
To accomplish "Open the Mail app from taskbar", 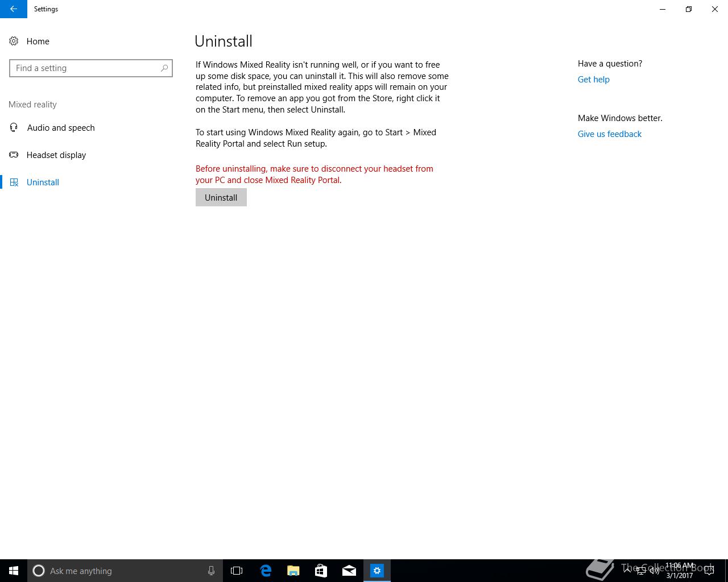I will 349,571.
